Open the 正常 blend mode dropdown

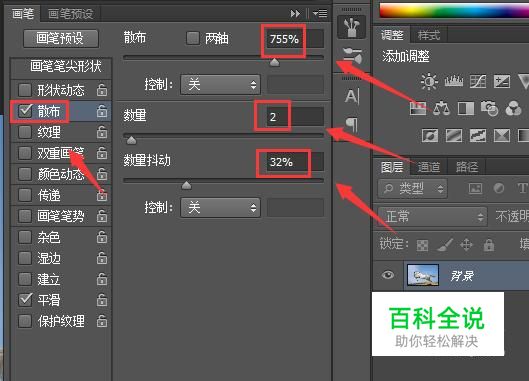click(x=432, y=217)
